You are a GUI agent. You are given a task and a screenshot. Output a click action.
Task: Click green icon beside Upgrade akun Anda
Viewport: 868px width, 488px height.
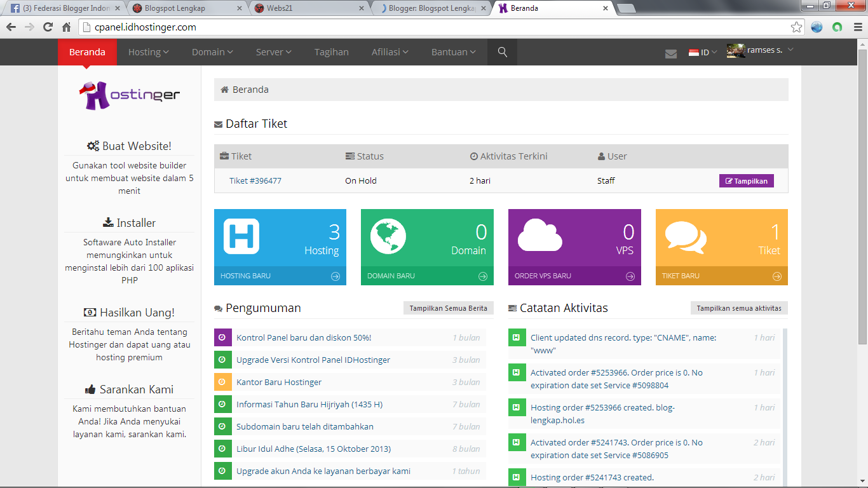tap(222, 471)
